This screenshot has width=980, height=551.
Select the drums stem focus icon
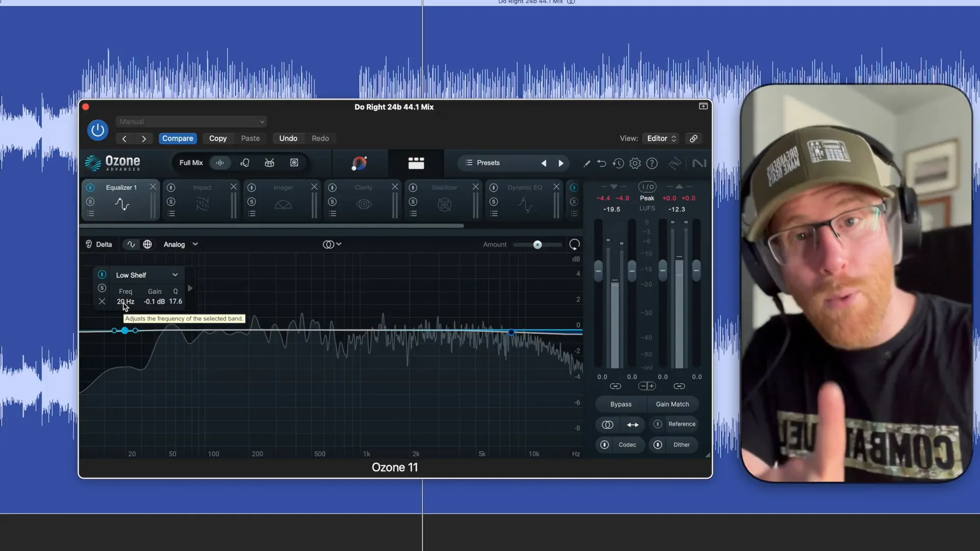(x=269, y=163)
